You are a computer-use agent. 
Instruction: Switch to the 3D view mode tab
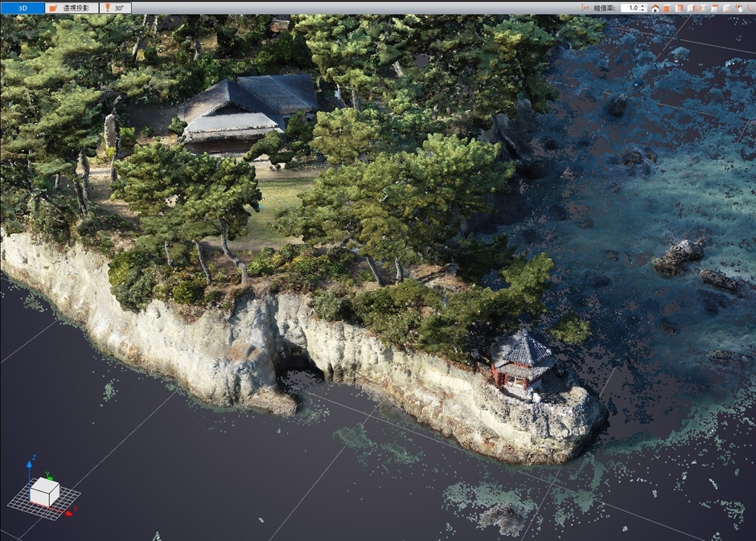point(23,7)
